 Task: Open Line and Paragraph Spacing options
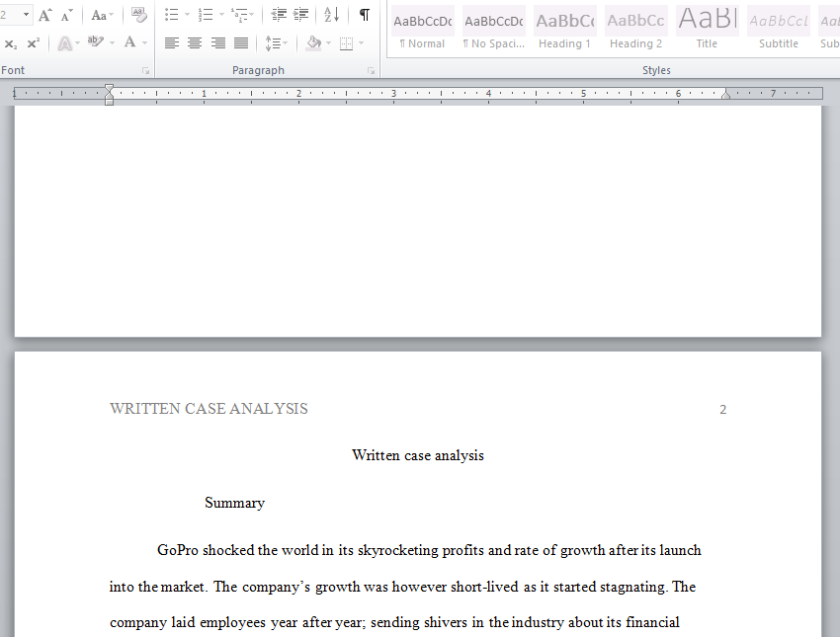(277, 42)
